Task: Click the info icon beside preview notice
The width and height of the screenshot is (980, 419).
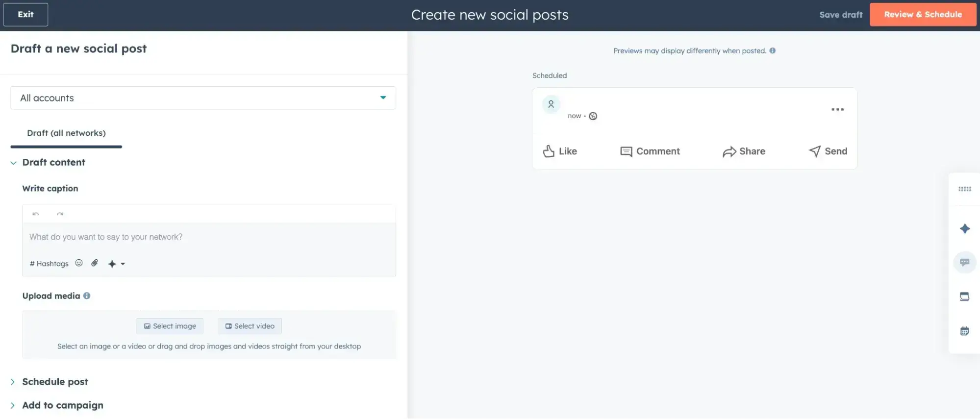Action: click(x=772, y=50)
